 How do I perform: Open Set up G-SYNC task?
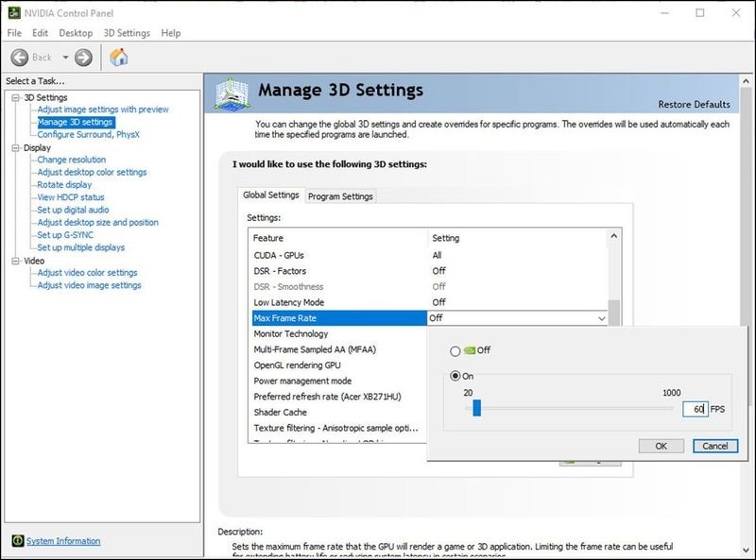[65, 235]
